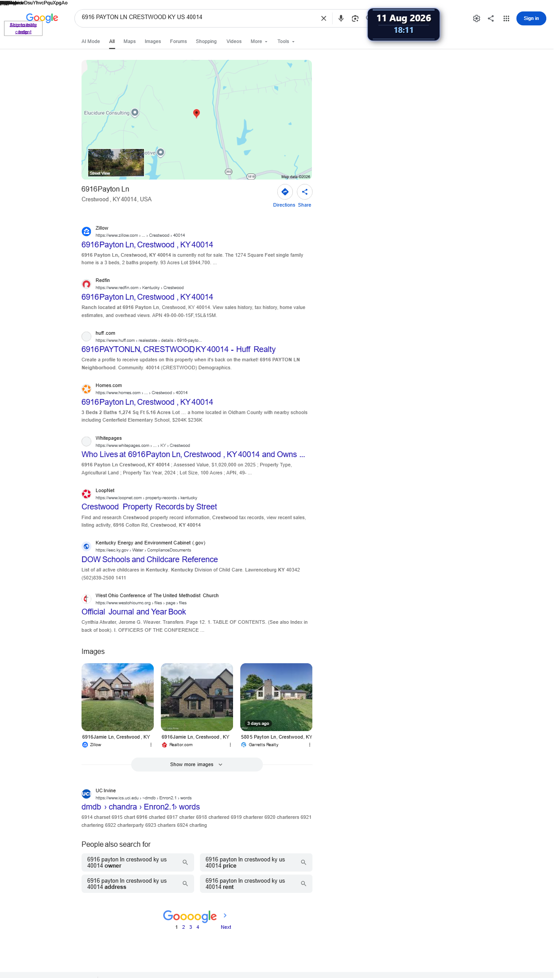This screenshot has width=560, height=978.
Task: Click the Redfin favicon
Action: coord(86,284)
